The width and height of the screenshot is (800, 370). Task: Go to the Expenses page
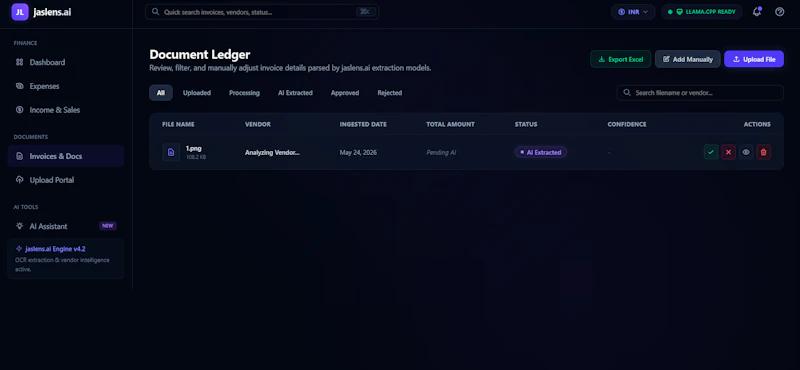click(66, 86)
